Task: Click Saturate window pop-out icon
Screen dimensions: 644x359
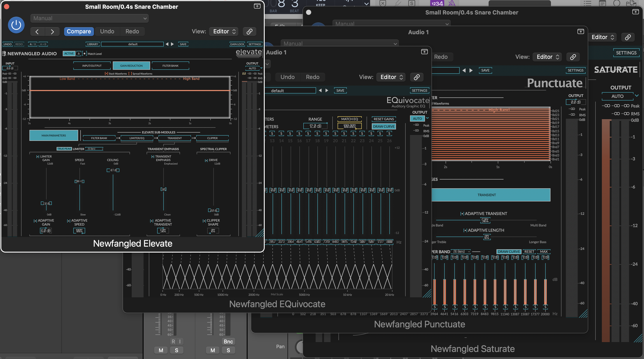Action: (x=635, y=12)
